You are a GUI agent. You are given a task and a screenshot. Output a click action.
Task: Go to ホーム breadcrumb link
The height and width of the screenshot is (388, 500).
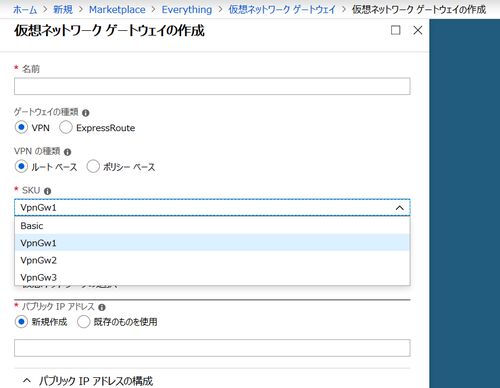pos(25,10)
